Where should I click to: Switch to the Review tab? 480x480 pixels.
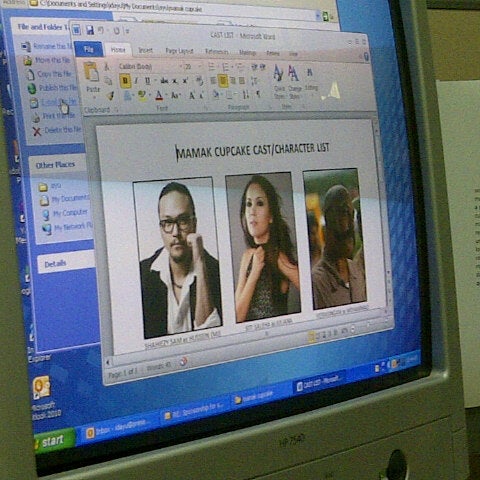tap(273, 53)
